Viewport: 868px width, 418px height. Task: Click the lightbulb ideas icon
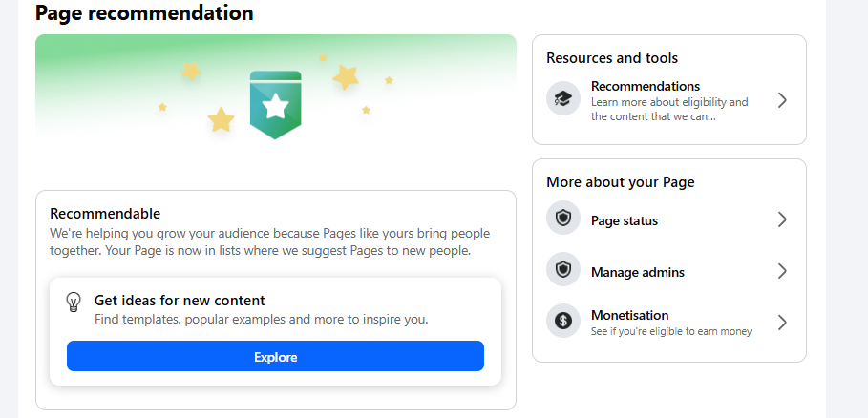coord(74,302)
